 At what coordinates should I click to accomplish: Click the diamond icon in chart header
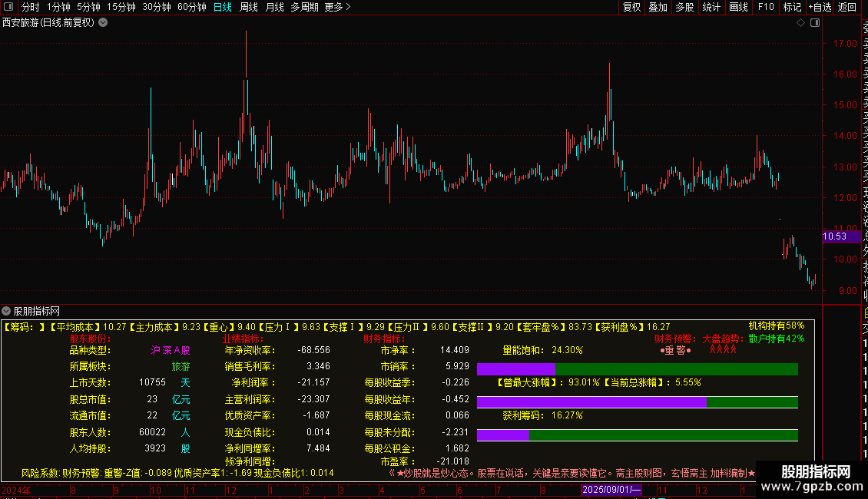click(x=800, y=22)
